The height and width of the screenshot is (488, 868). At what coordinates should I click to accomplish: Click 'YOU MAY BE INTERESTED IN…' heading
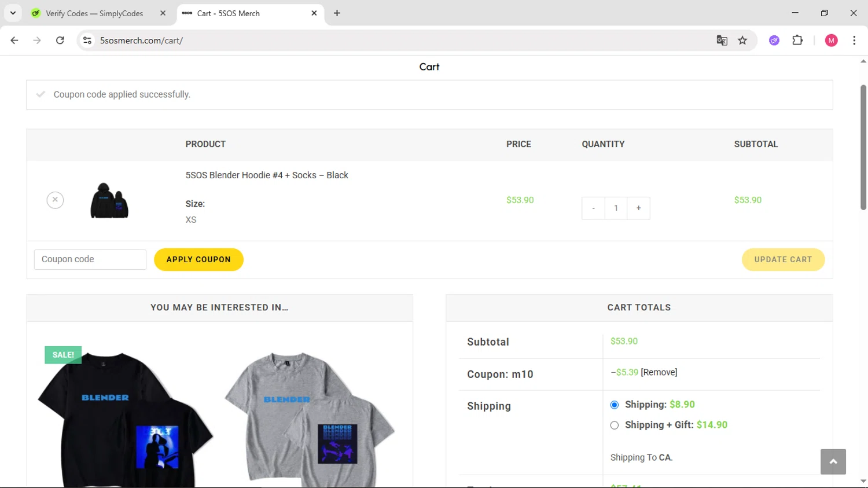[219, 307]
